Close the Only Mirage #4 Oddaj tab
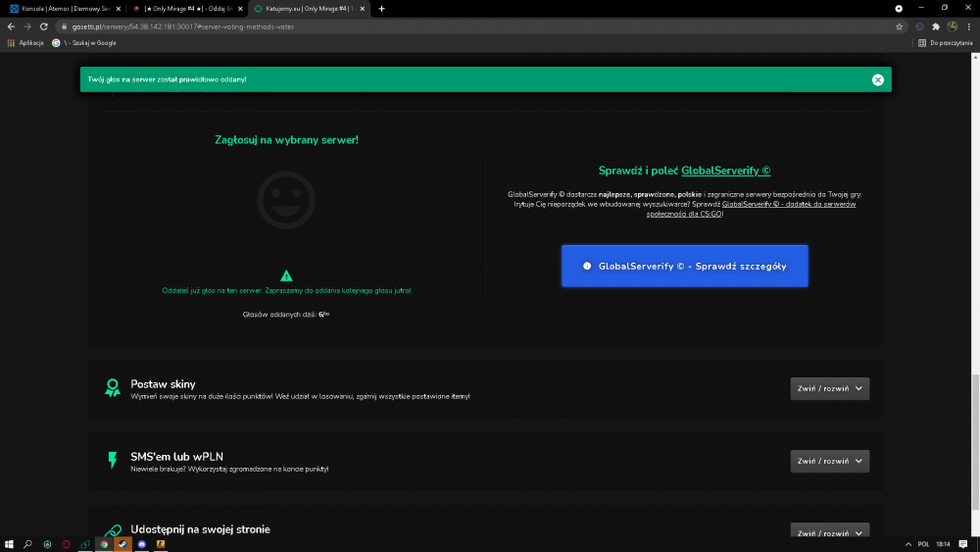The image size is (980, 552). [240, 9]
